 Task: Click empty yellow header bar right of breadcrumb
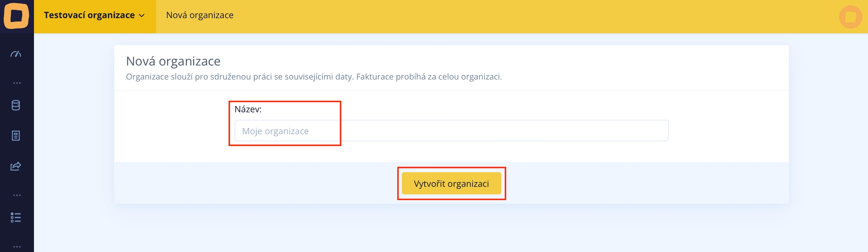(527, 17)
